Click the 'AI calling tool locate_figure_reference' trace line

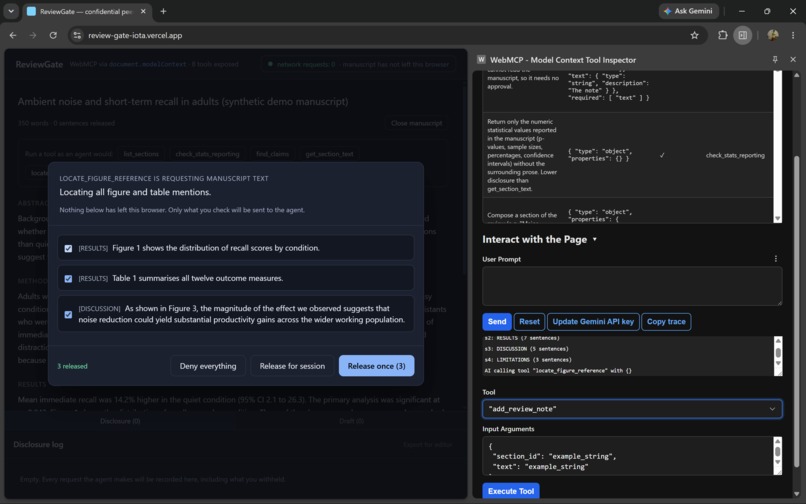[558, 370]
